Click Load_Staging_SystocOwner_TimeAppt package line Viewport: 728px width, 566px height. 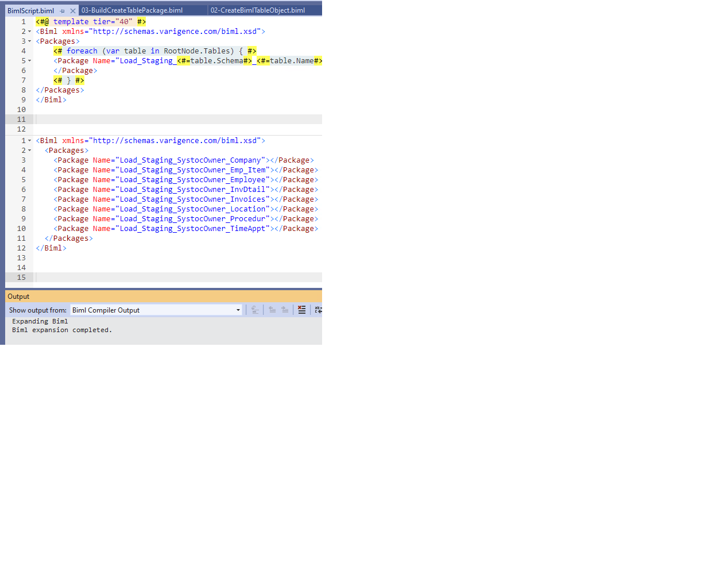(x=186, y=229)
